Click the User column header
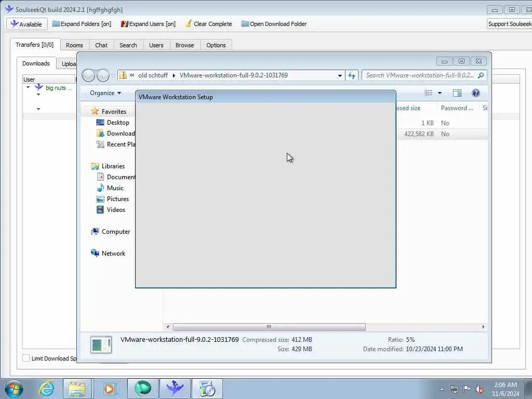 pyautogui.click(x=48, y=79)
